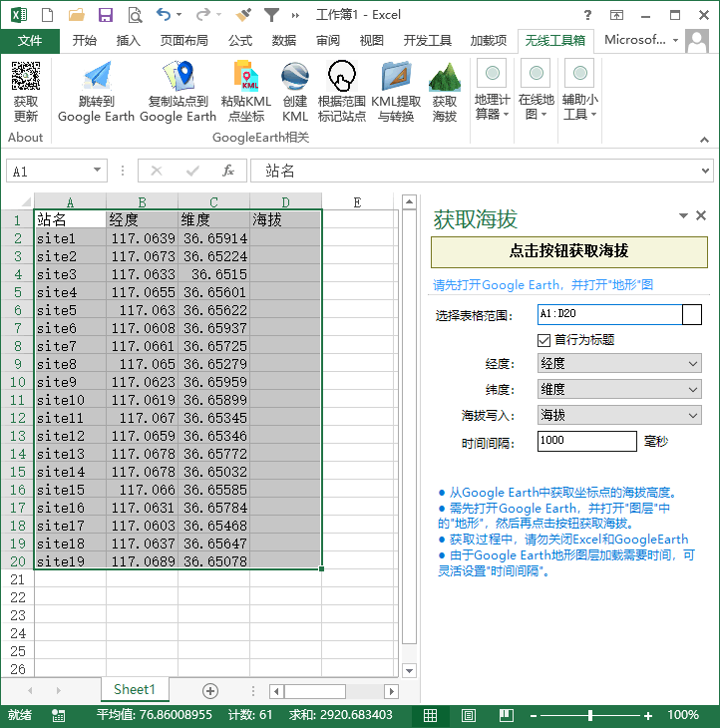
Task: Click the format painter brush icon
Action: [x=243, y=15]
